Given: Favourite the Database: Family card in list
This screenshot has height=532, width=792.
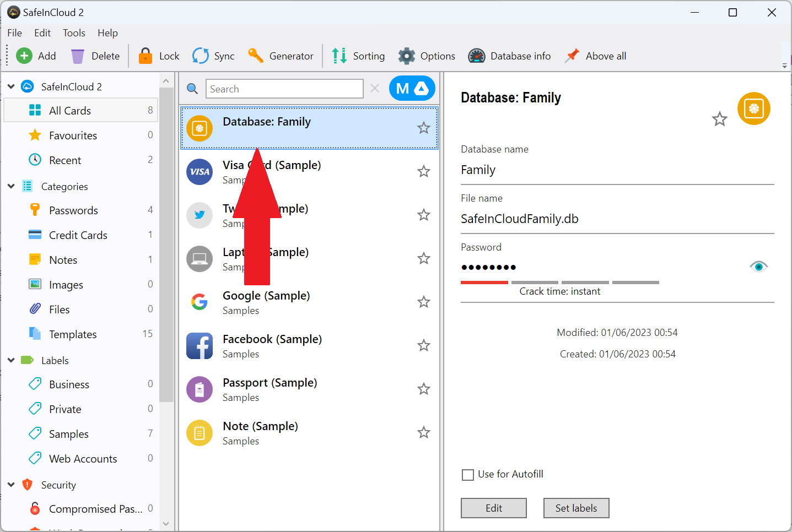Looking at the screenshot, I should point(423,128).
